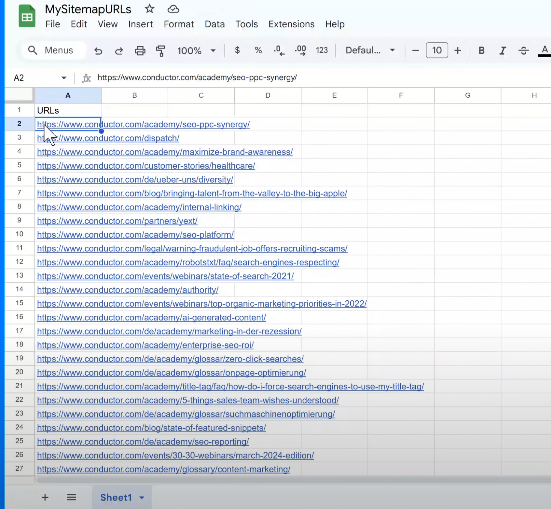Viewport: 551px width, 509px height.
Task: Select the URLs header cell
Action: click(x=68, y=110)
